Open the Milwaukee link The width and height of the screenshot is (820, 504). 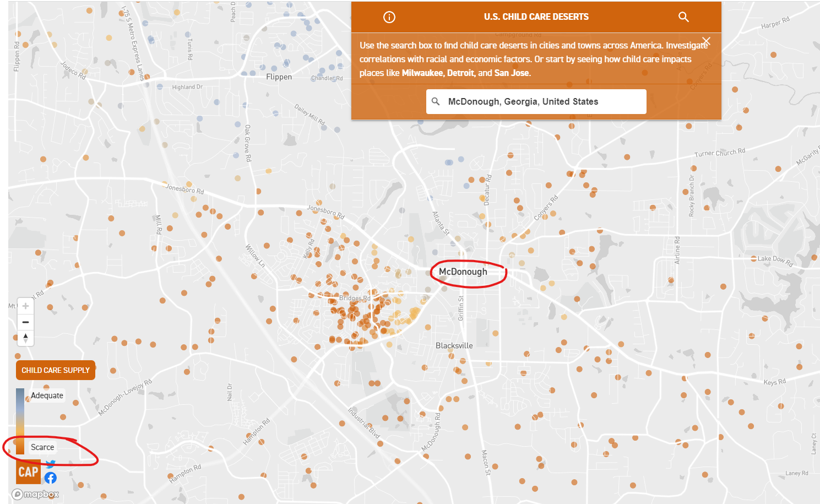pos(422,73)
